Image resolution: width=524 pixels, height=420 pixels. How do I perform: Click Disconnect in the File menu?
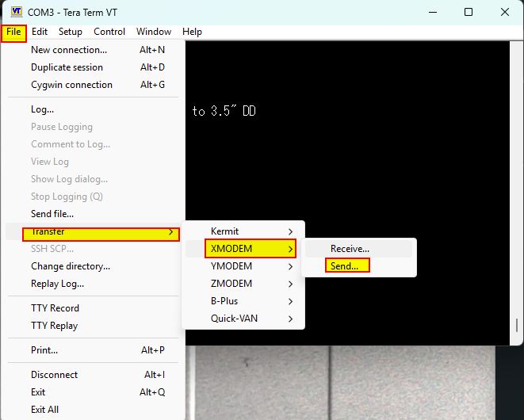point(55,375)
